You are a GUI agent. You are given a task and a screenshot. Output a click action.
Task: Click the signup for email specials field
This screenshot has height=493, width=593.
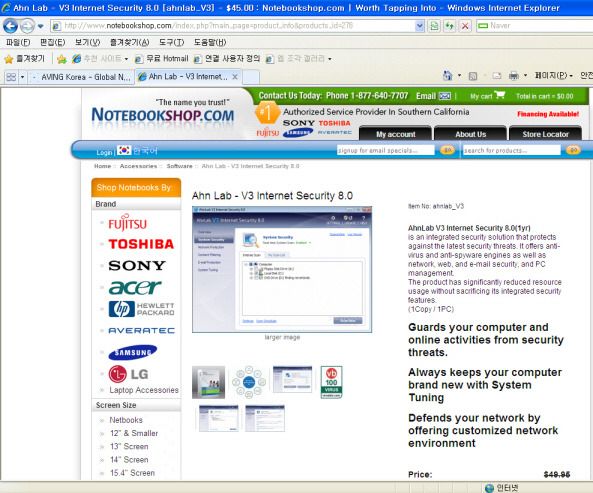386,150
